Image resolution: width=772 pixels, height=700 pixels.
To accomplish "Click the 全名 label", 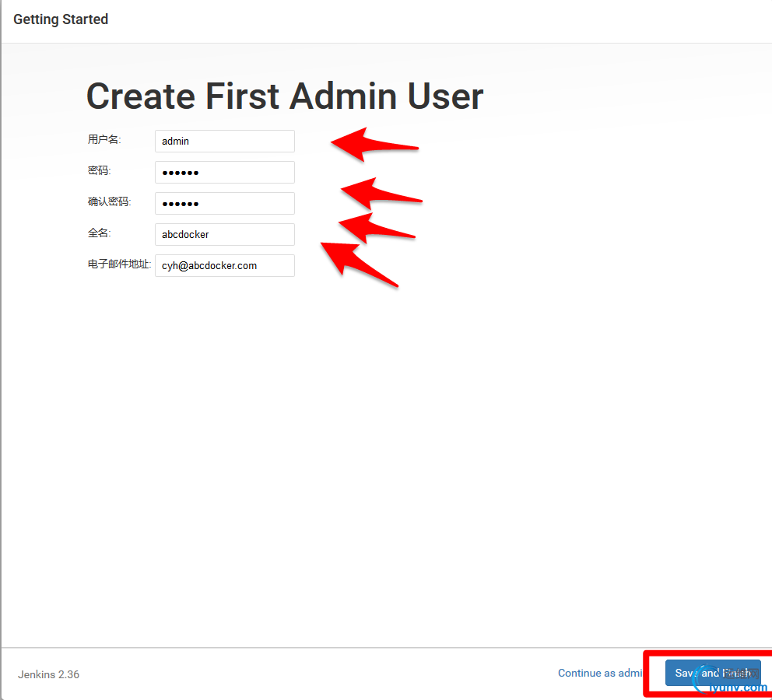I will 100,233.
